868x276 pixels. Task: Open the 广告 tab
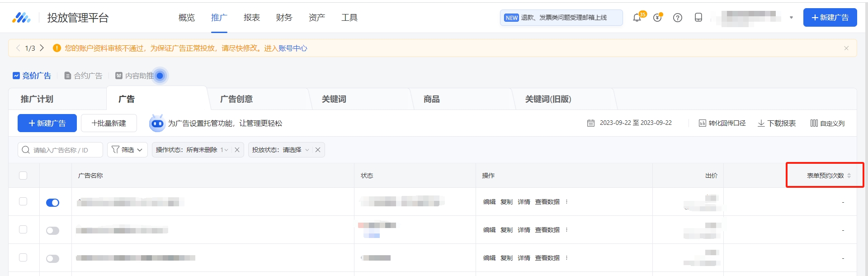[127, 99]
